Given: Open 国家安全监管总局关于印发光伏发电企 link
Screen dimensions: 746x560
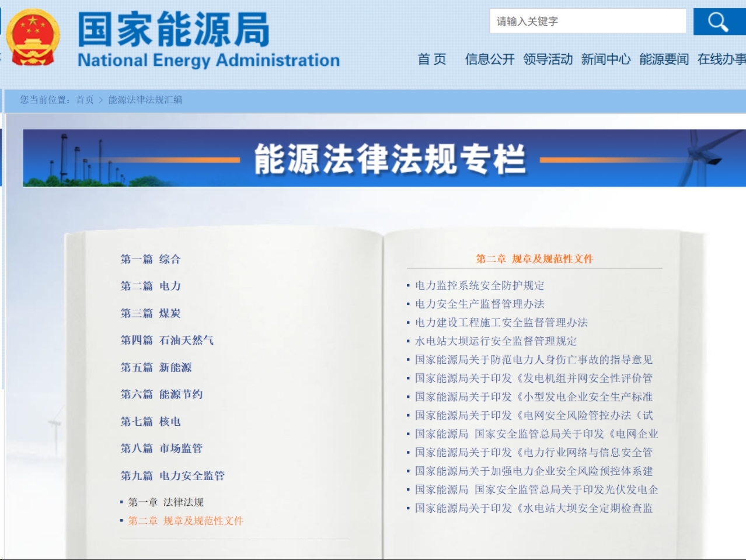Looking at the screenshot, I should tap(536, 490).
